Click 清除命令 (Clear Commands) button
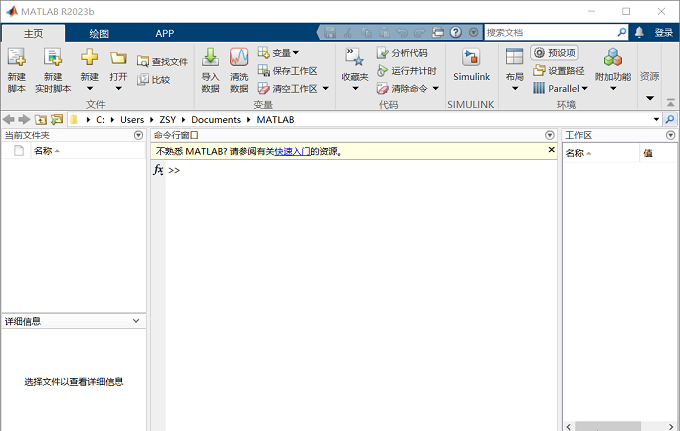Viewport: 680px width, 431px height. (402, 88)
